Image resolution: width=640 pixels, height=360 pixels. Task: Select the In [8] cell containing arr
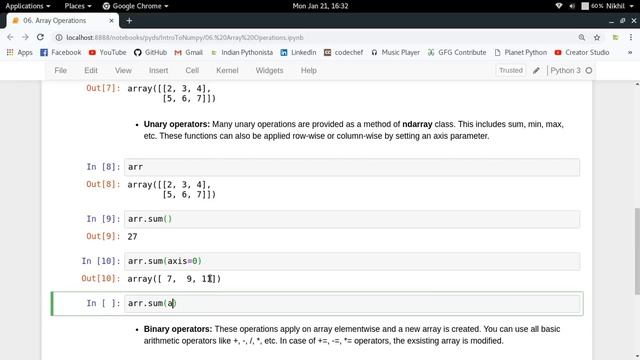point(352,167)
